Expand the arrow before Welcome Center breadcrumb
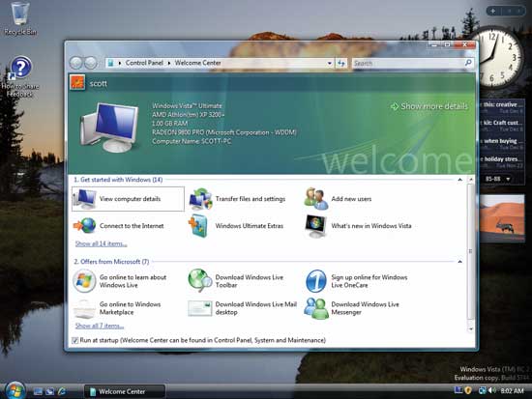532x399 pixels. click(169, 63)
